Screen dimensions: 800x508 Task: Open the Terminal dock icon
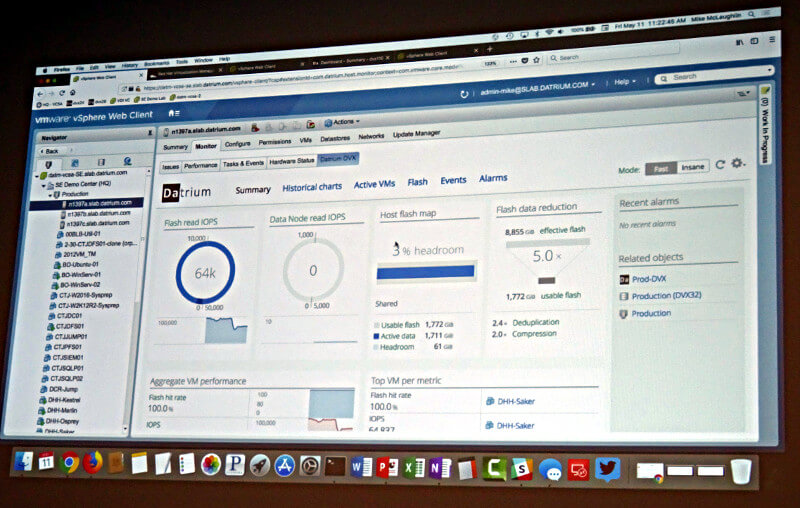pyautogui.click(x=335, y=467)
